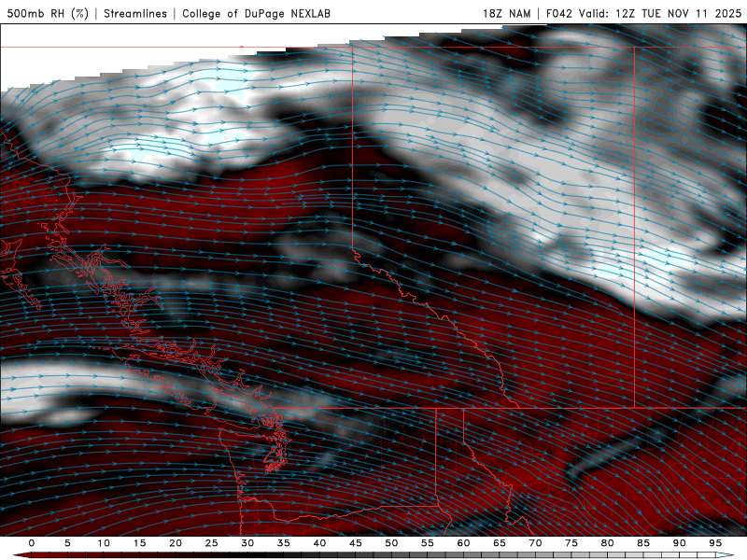This screenshot has width=747, height=560.
Task: Click the "500mb RH (%)" title text
Action: [48, 13]
